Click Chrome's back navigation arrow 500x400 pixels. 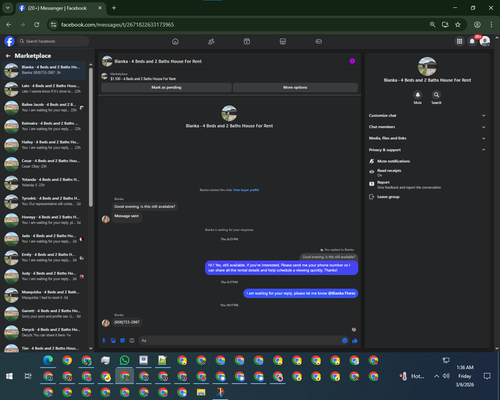click(9, 25)
